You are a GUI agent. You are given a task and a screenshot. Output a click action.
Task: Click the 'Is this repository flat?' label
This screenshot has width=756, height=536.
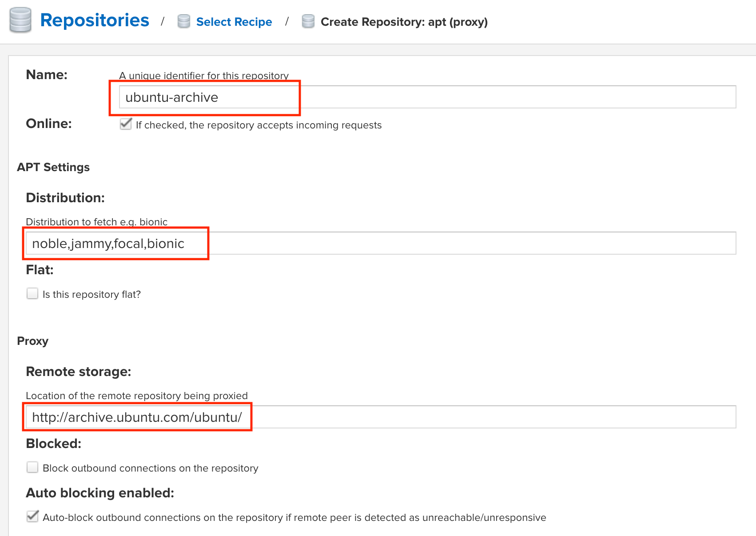pyautogui.click(x=92, y=295)
